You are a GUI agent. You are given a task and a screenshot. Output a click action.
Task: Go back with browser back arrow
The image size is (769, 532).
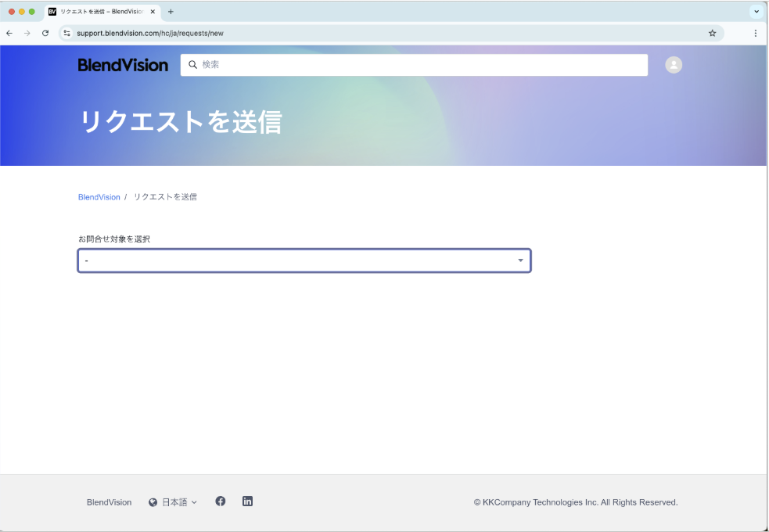tap(9, 34)
